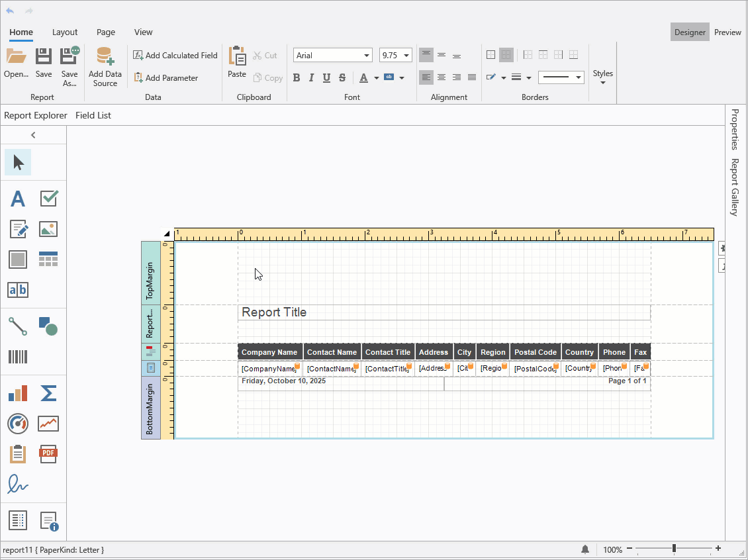
Task: Select the Gauge tool
Action: (x=18, y=424)
